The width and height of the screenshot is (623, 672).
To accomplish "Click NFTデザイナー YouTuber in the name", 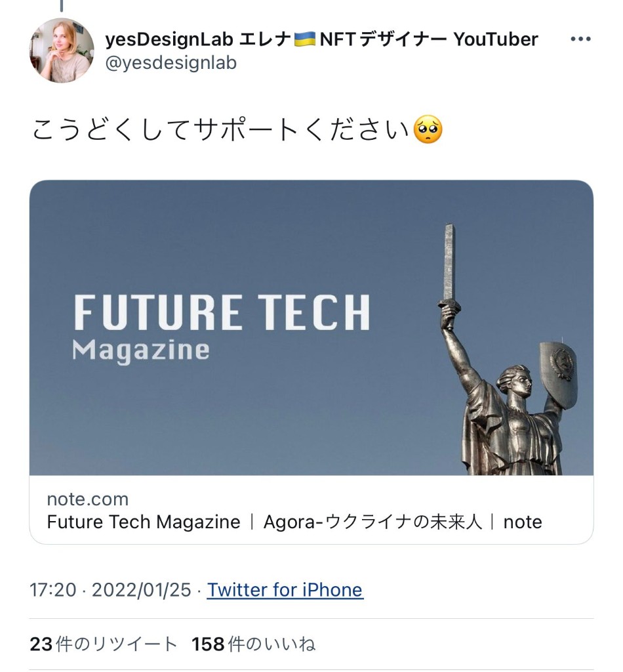I will (x=429, y=39).
